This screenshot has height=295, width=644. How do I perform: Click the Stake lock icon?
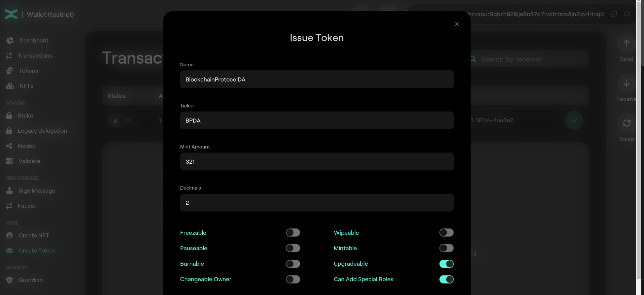pos(9,116)
